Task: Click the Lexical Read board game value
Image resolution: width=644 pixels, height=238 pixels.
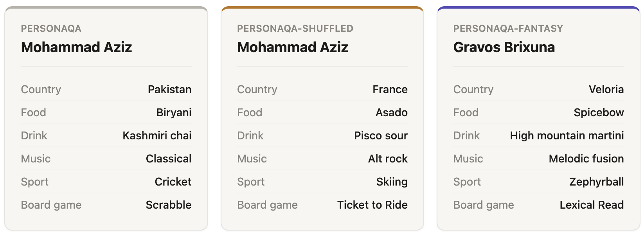Action: pyautogui.click(x=592, y=205)
